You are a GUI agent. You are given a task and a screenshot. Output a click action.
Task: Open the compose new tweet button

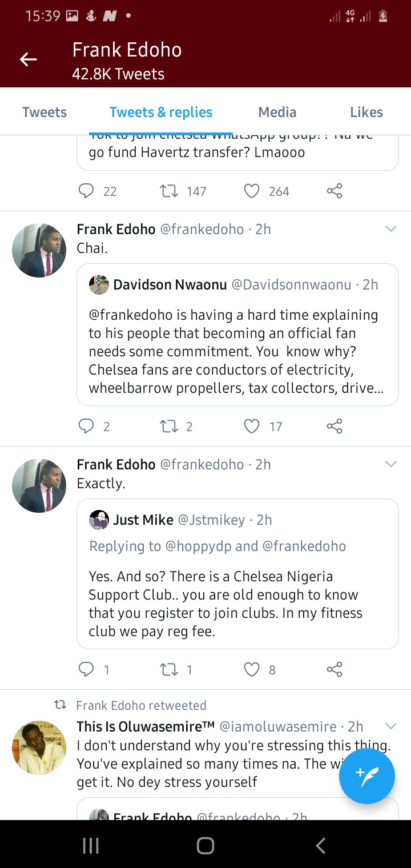366,776
